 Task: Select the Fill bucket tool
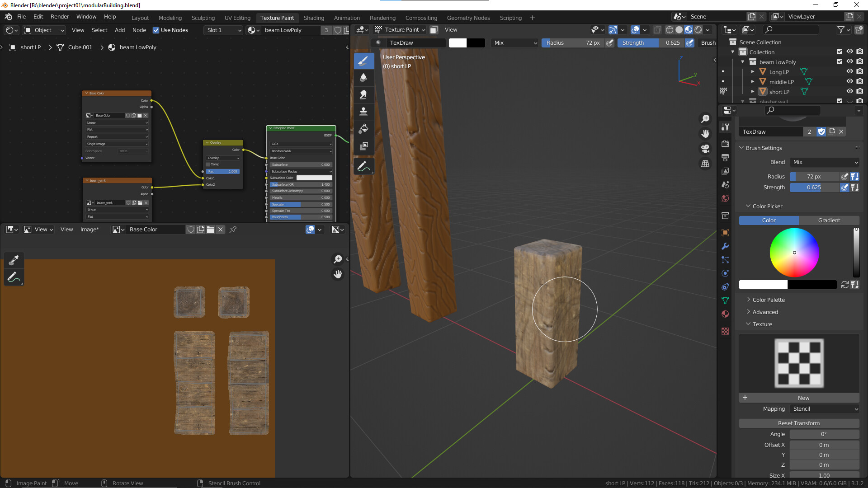coord(363,129)
